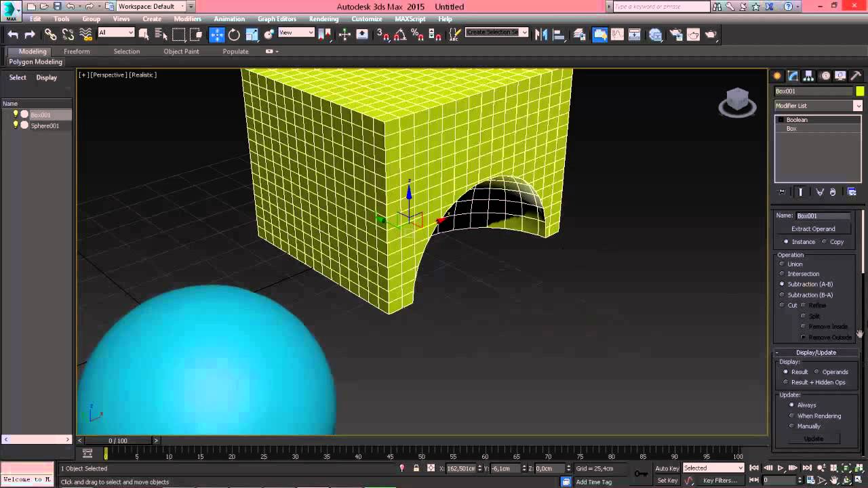Click the Align tool icon
The width and height of the screenshot is (868, 488).
(559, 35)
